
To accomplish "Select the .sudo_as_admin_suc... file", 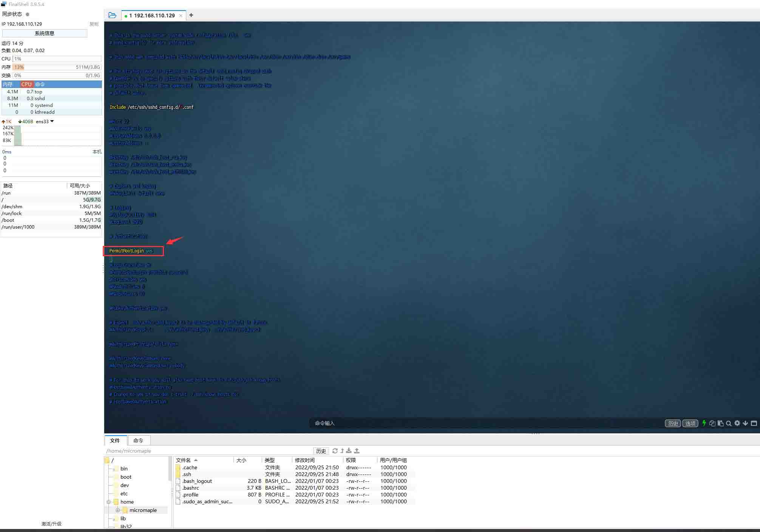I will [295, 501].
